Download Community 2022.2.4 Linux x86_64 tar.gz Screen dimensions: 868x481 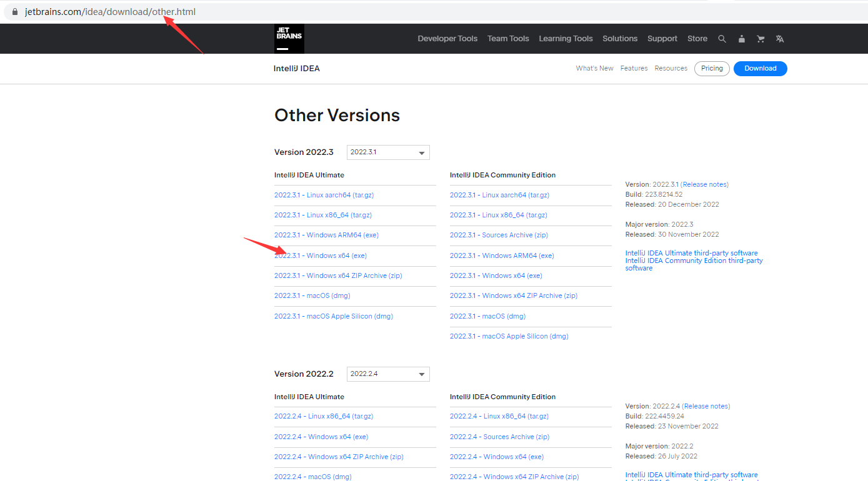pyautogui.click(x=499, y=416)
